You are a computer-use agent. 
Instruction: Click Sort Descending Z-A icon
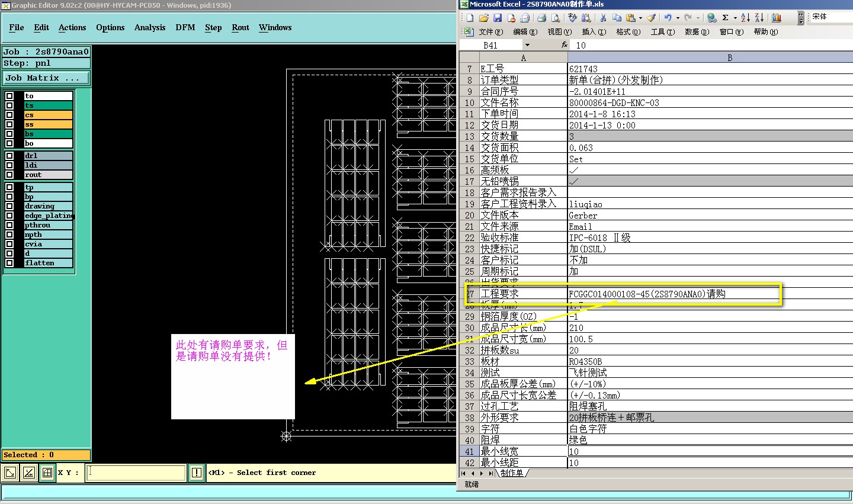click(x=759, y=18)
